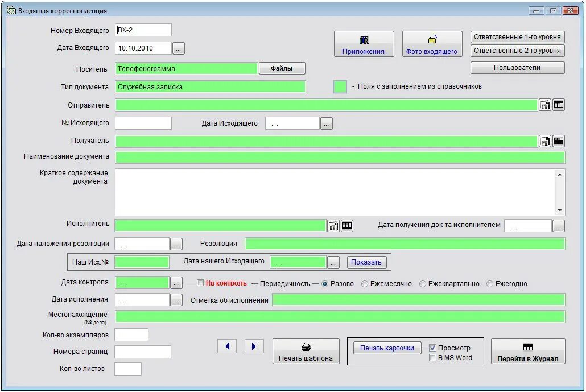
Task: Click the Показать button
Action: click(366, 262)
